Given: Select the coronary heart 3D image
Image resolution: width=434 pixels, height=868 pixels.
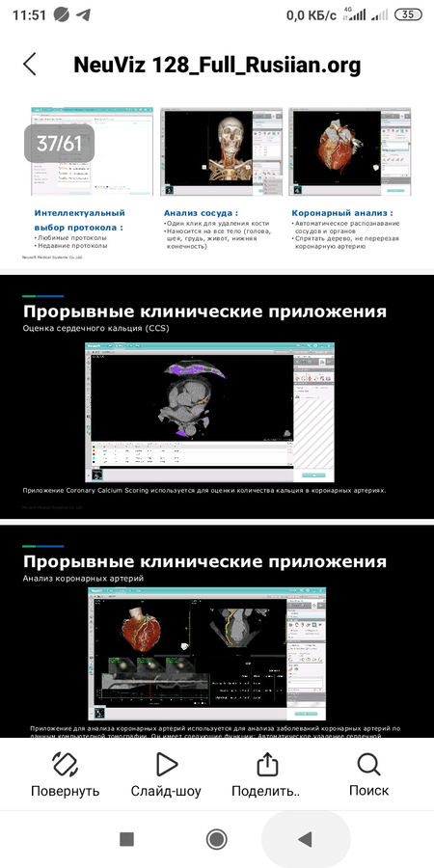Looking at the screenshot, I should click(x=350, y=151).
